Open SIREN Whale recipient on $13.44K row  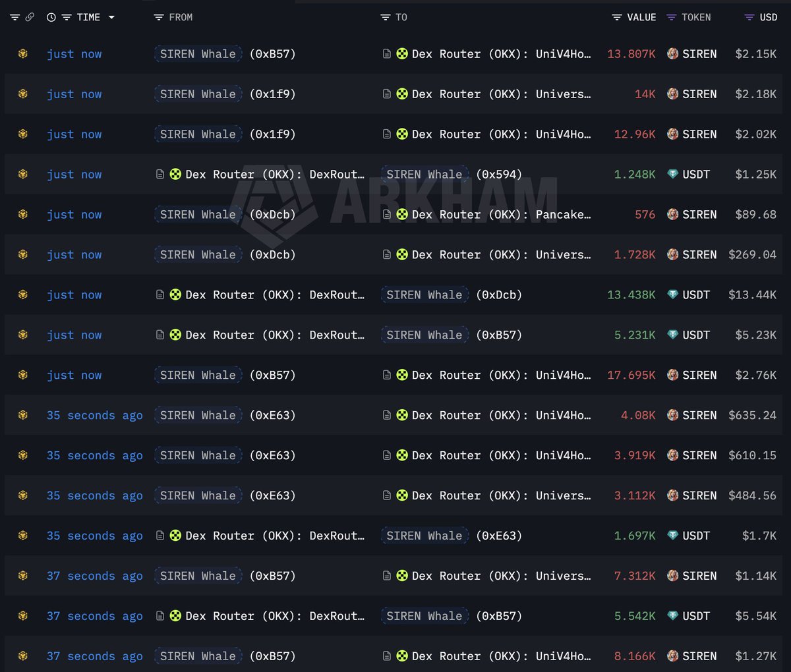425,295
